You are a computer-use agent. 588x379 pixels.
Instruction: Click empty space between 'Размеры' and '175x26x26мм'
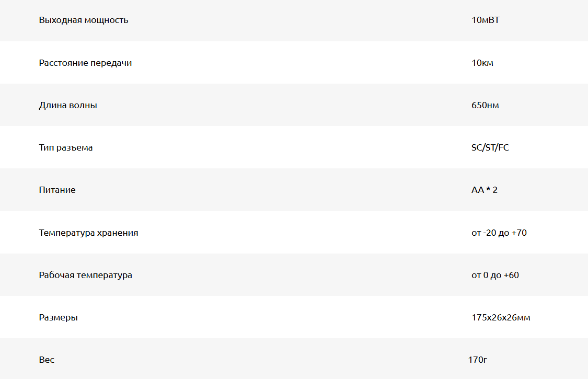pos(272,317)
